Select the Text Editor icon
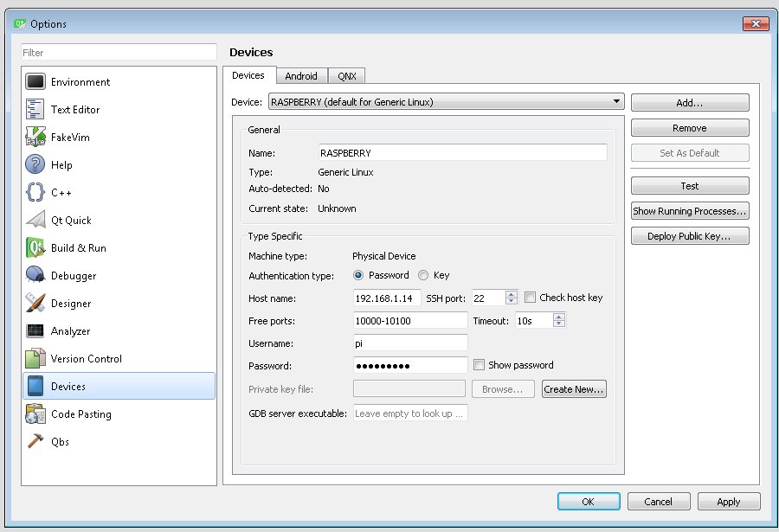The image size is (779, 532). [x=35, y=109]
